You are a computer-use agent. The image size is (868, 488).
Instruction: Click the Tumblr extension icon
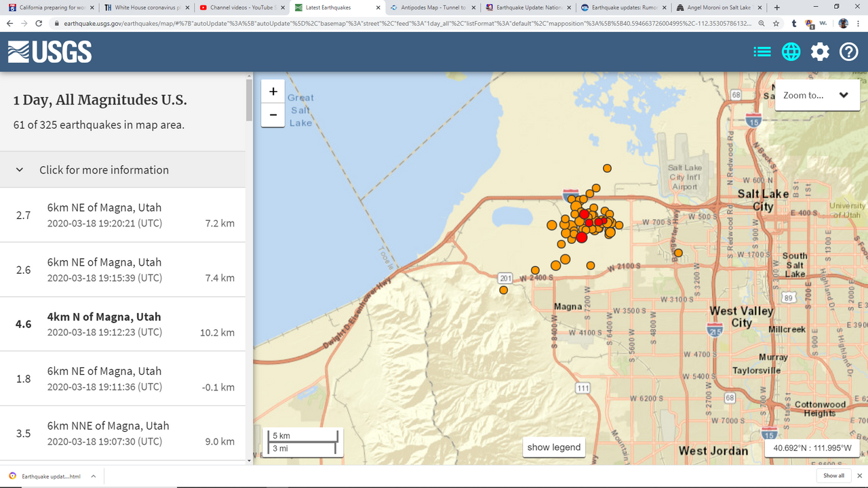(794, 23)
